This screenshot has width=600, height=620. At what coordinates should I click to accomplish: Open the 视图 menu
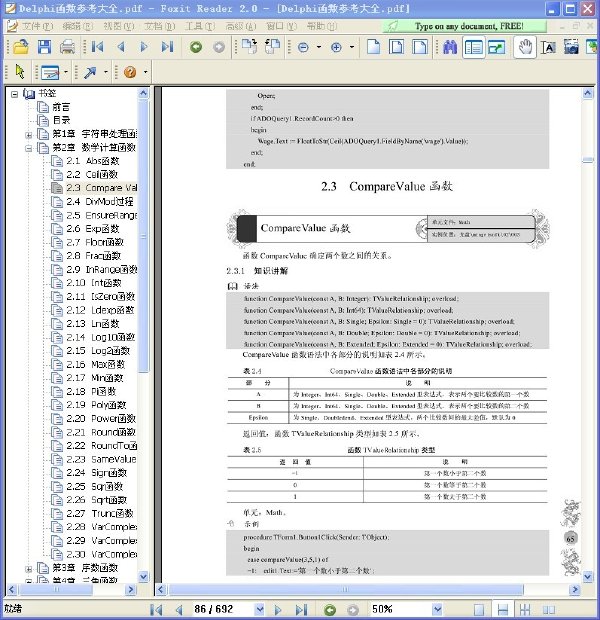tap(119, 26)
